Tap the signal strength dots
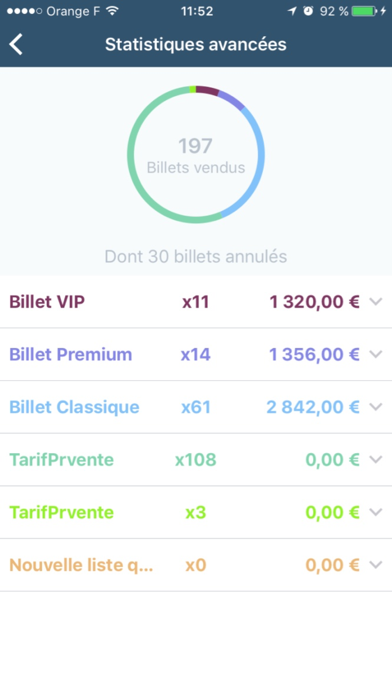Screen dimensions: 392x696 click(24, 11)
